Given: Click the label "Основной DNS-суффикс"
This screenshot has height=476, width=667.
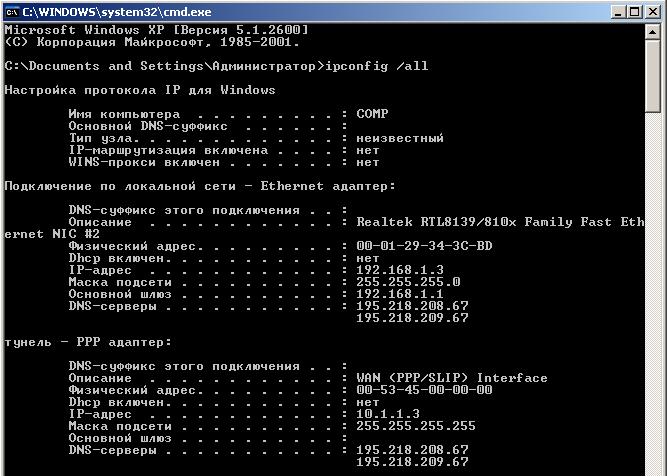Looking at the screenshot, I should point(148,126).
